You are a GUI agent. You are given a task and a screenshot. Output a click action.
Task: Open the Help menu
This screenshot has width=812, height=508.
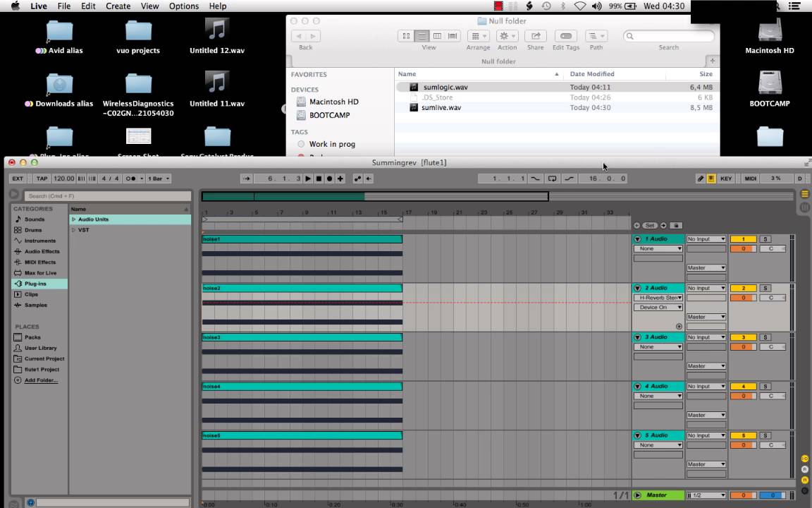pyautogui.click(x=218, y=6)
